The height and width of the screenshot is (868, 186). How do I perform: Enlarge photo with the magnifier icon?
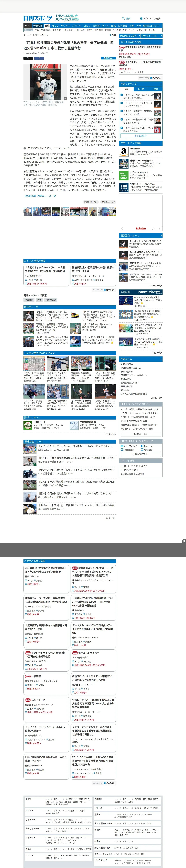65,99
